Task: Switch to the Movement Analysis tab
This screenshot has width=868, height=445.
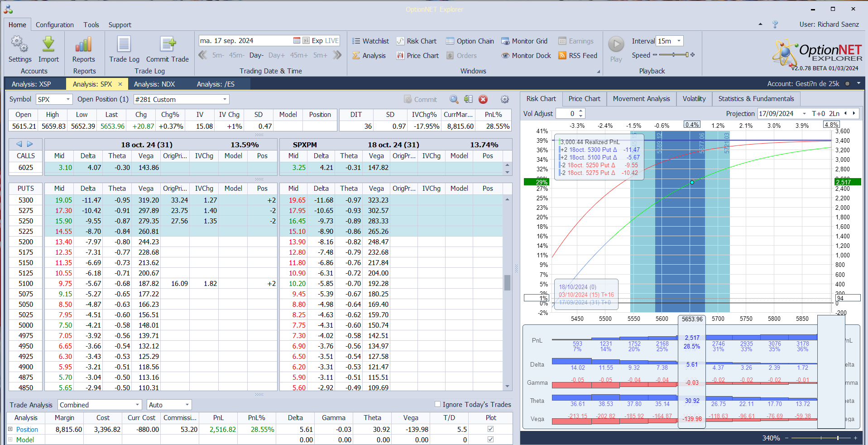Action: (641, 99)
